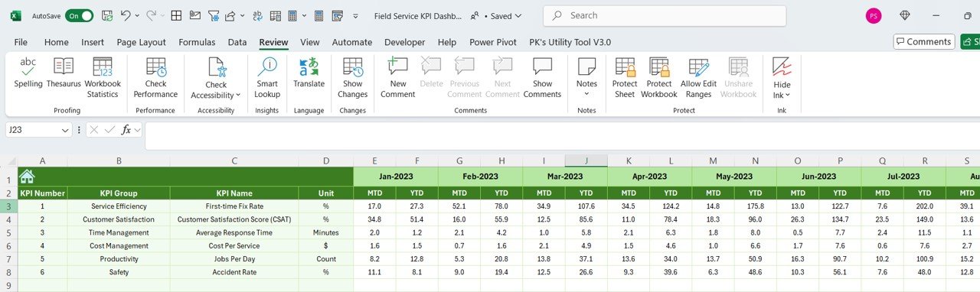The image size is (980, 292).
Task: Click the 'Average Response Time' cell
Action: [234, 232]
